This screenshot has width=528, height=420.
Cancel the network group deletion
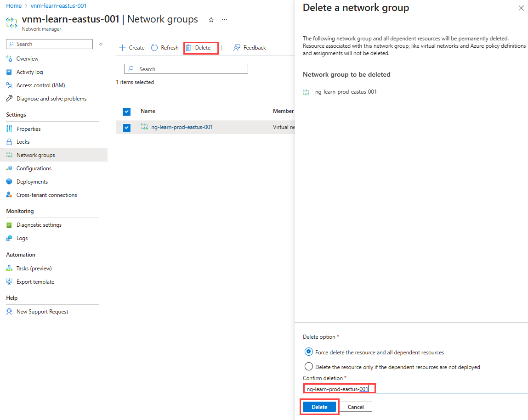pos(356,407)
